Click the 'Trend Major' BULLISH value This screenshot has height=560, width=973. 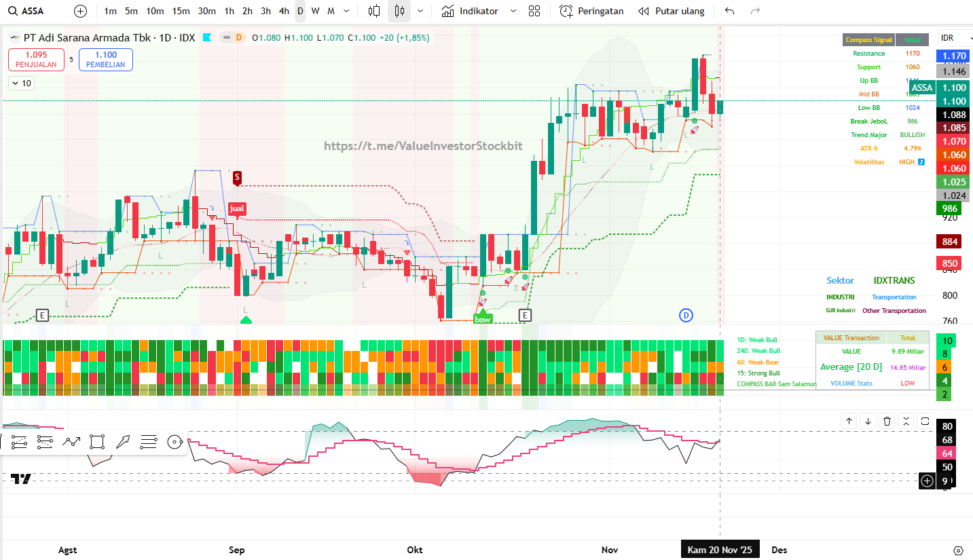pyautogui.click(x=913, y=135)
